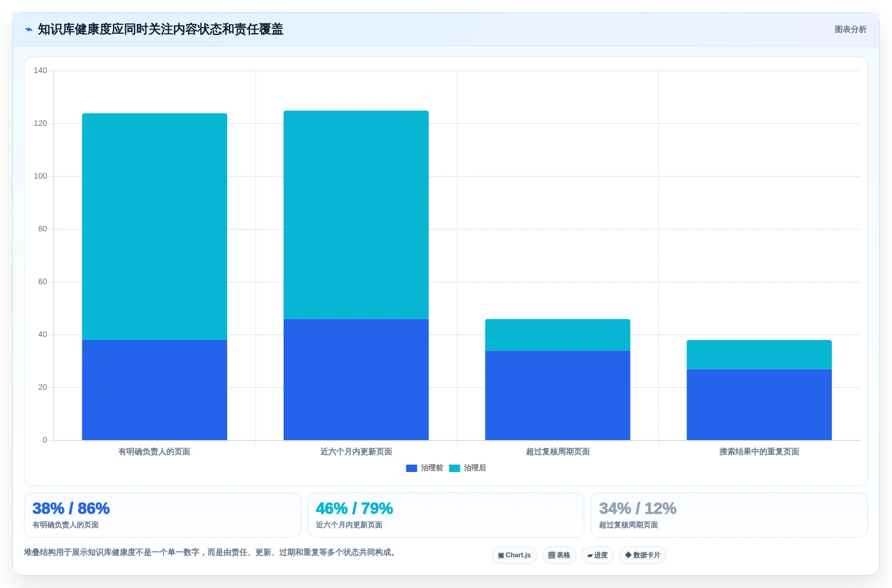
Task: Toggle the 治理前 legend color box
Action: (x=411, y=468)
